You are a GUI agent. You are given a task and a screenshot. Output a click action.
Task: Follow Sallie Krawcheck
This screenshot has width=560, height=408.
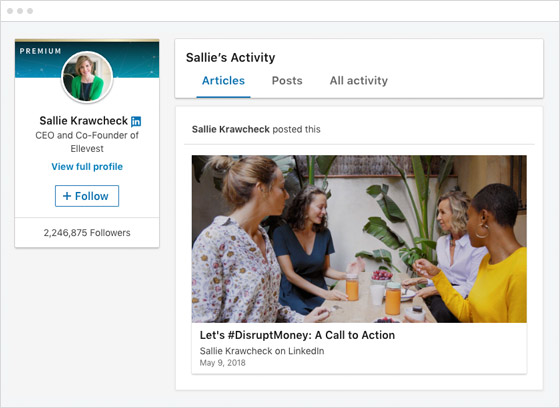(87, 196)
